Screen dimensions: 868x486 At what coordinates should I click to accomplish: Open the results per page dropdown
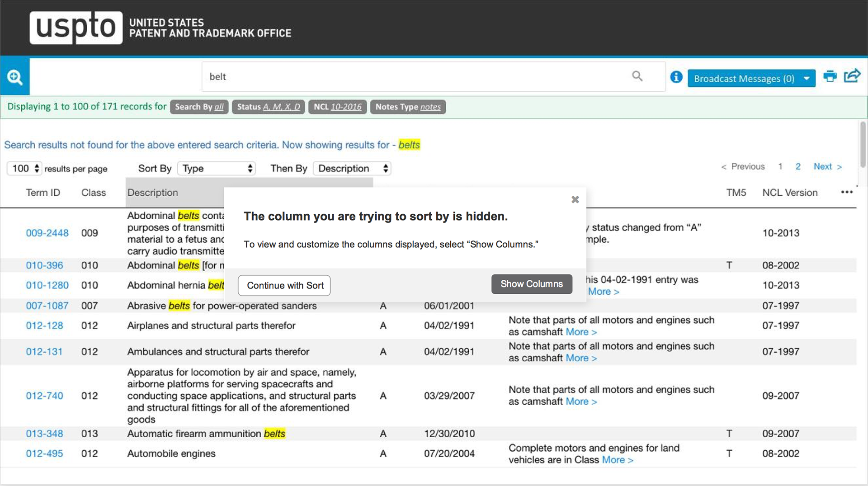tap(25, 169)
